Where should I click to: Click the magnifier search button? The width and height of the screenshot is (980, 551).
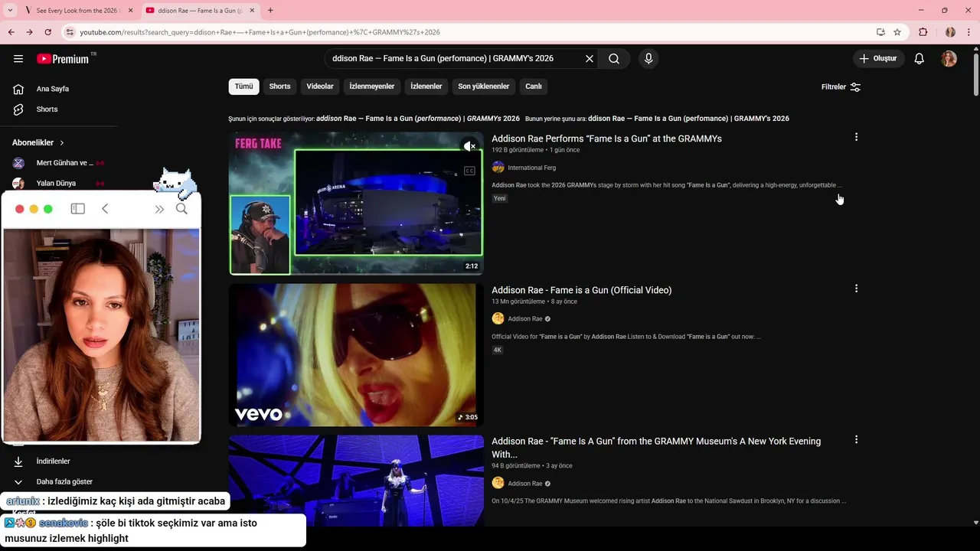coord(614,59)
